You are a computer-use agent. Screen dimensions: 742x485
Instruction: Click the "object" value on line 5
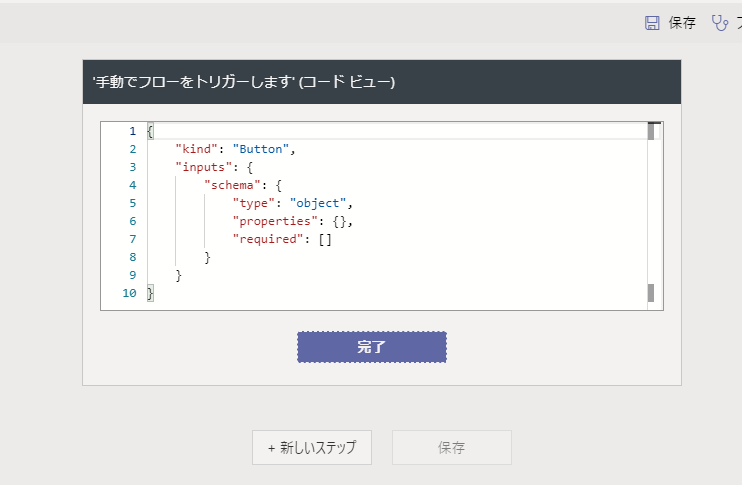[318, 203]
